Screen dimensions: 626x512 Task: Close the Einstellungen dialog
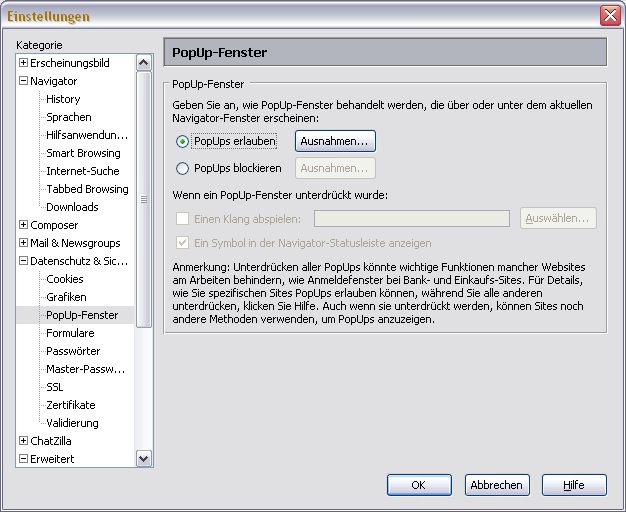[610, 16]
